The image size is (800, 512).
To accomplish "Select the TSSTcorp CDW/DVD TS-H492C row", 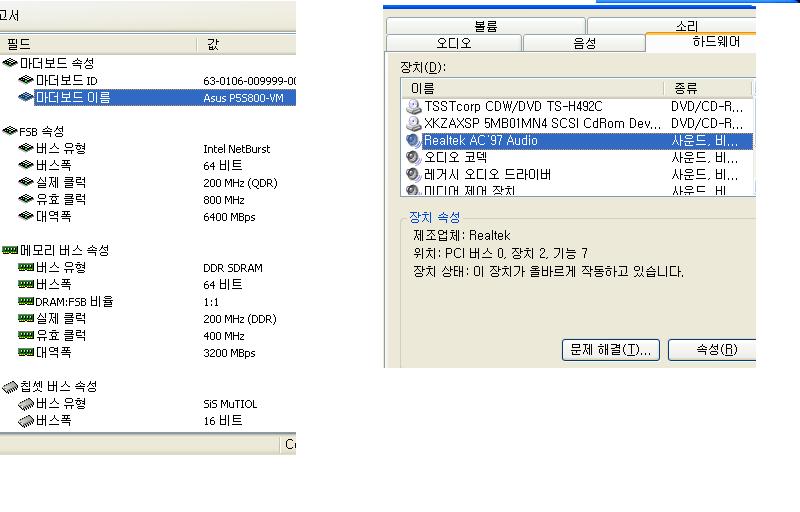I will (578, 106).
